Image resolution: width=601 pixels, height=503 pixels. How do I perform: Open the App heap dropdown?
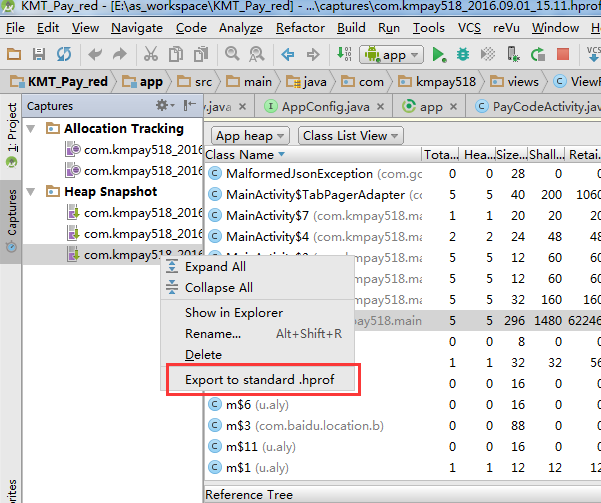pyautogui.click(x=251, y=135)
